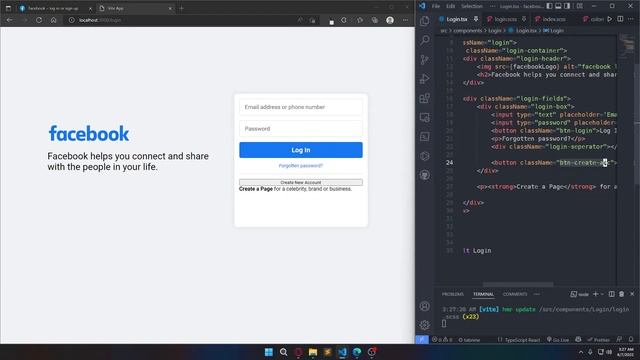Open the Selection menu in VS Code
Image resolution: width=640 pixels, height=360 pixels.
471,6
